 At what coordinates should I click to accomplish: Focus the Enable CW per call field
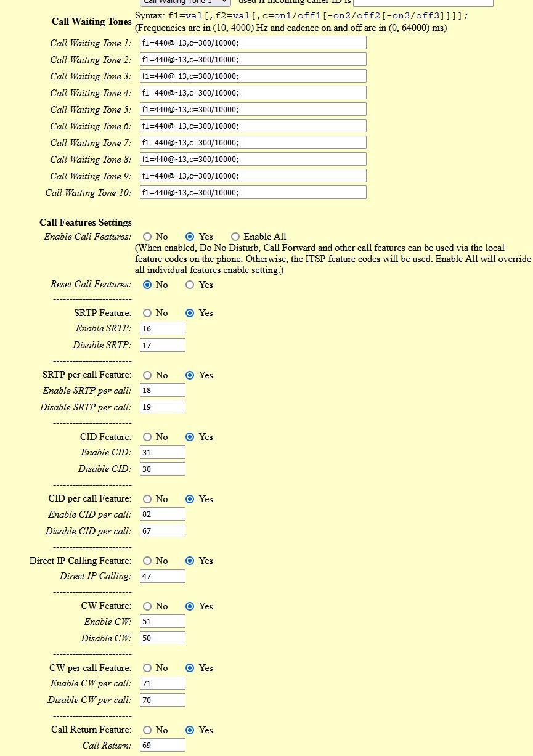163,684
